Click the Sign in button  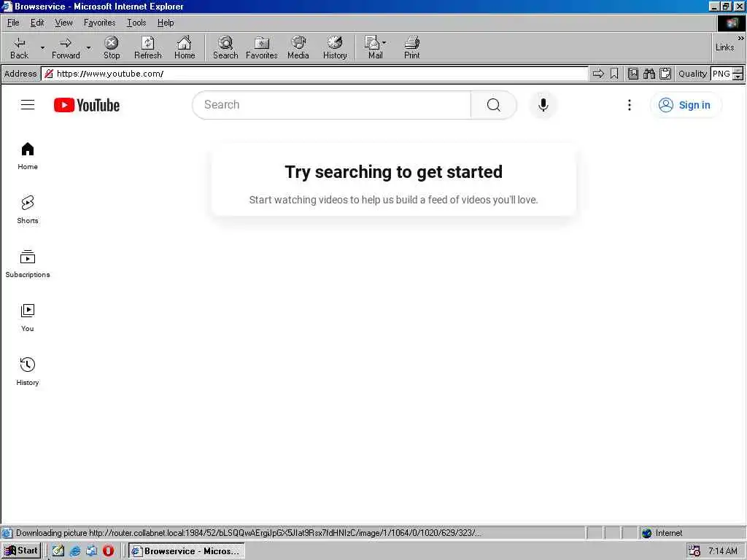684,105
